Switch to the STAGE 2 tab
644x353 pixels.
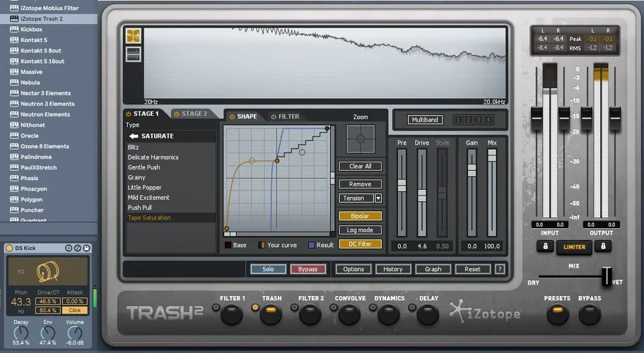(189, 114)
